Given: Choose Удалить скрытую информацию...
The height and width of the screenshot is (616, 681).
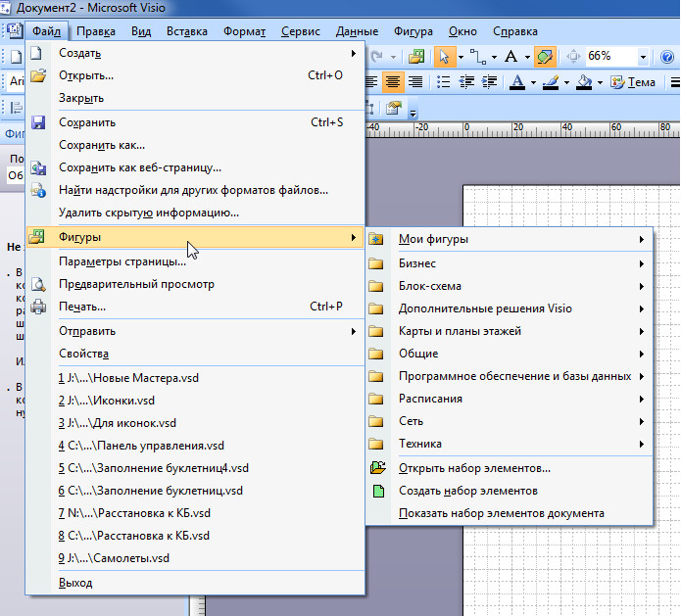Looking at the screenshot, I should [195, 213].
